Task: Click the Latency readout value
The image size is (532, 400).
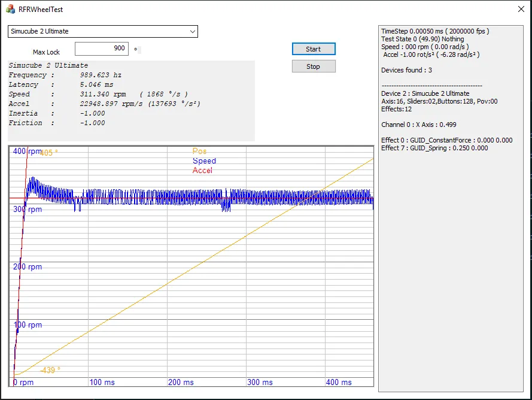Action: coord(96,85)
